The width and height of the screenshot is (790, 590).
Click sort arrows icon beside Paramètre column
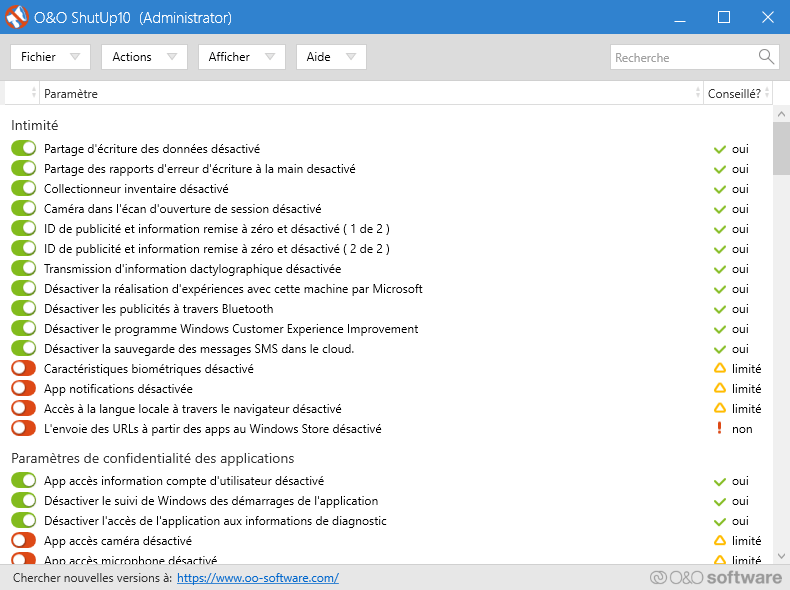(x=698, y=93)
